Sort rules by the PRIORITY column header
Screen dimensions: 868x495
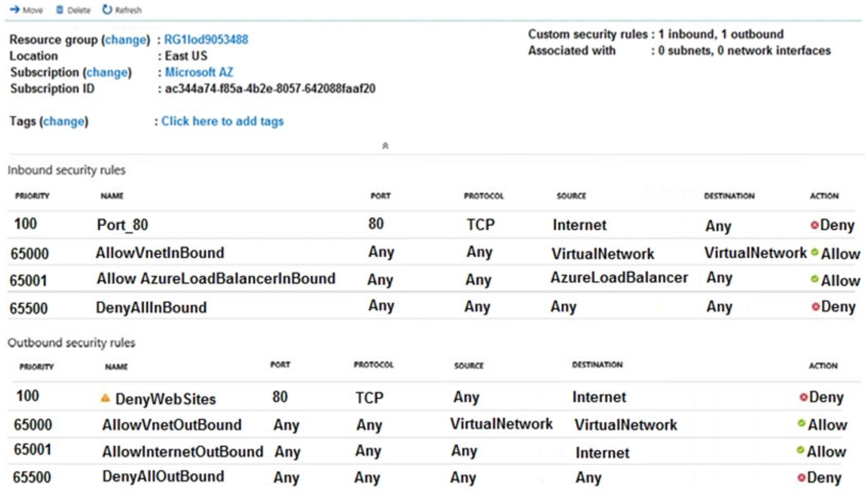pos(35,195)
